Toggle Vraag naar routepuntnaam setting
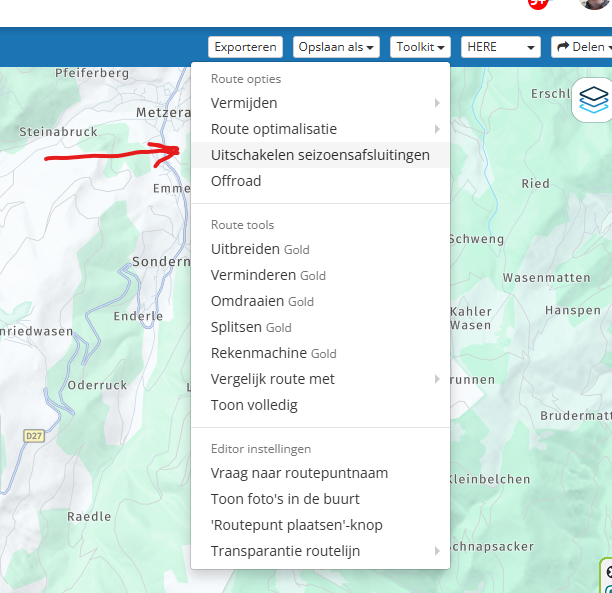The width and height of the screenshot is (612, 593). pos(299,473)
